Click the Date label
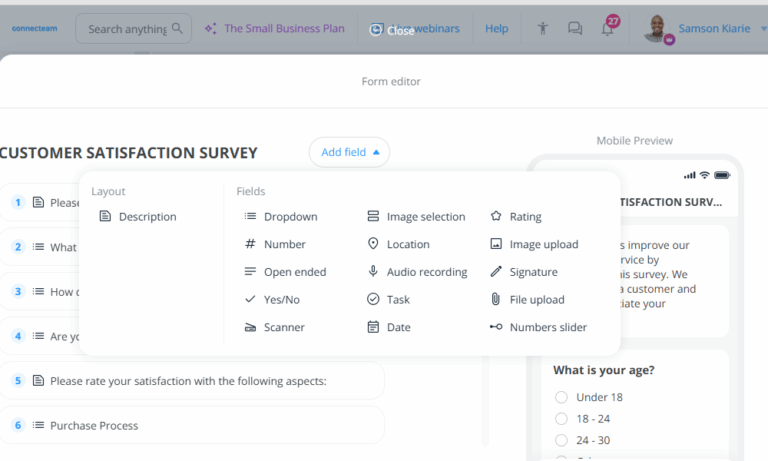 pyautogui.click(x=399, y=327)
